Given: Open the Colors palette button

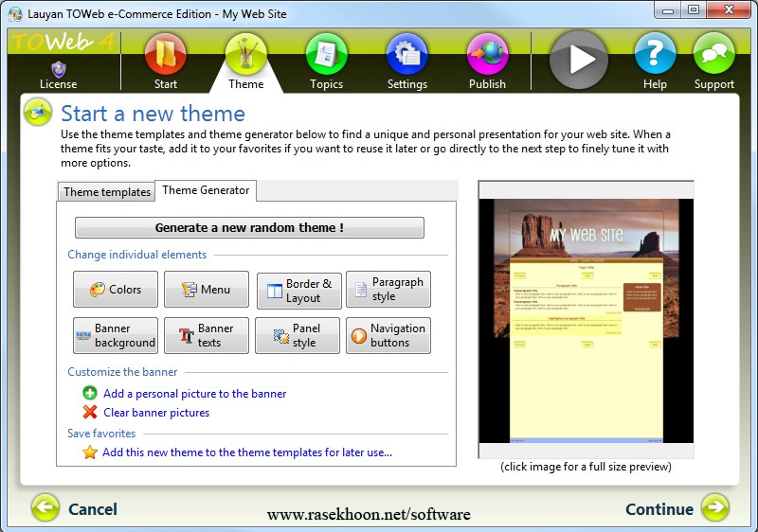Looking at the screenshot, I should pos(116,289).
